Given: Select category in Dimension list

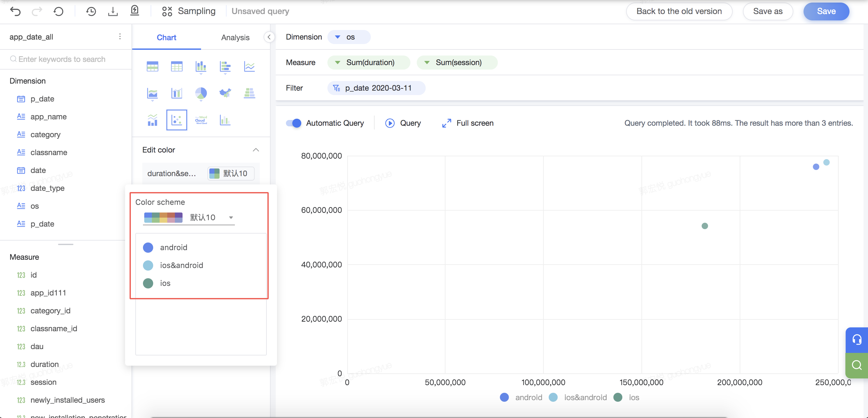Looking at the screenshot, I should (46, 134).
